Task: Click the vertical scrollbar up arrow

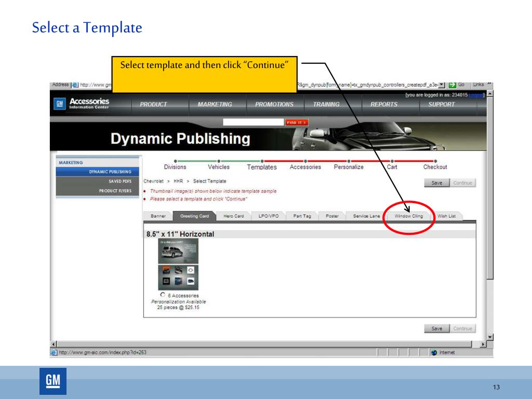Action: [490, 93]
